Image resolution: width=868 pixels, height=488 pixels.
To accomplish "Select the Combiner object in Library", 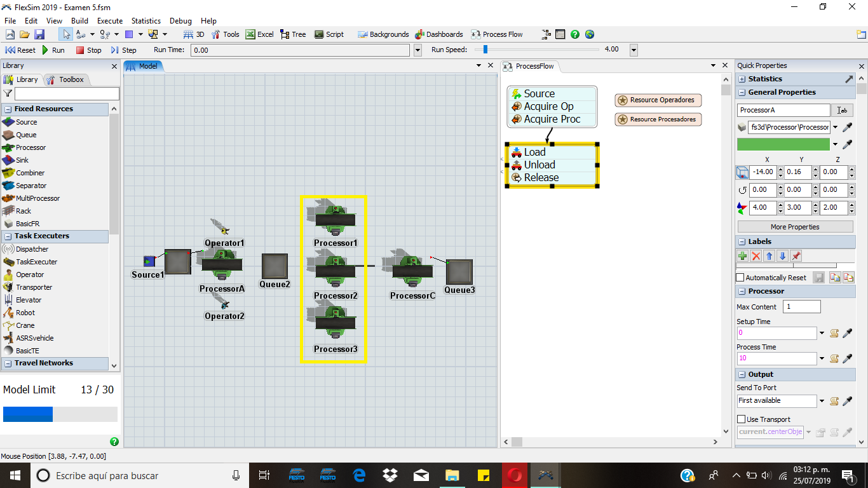I will pos(30,173).
